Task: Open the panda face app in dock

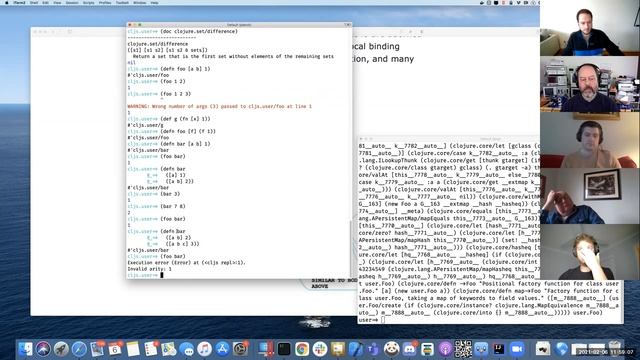Action: click(x=391, y=349)
